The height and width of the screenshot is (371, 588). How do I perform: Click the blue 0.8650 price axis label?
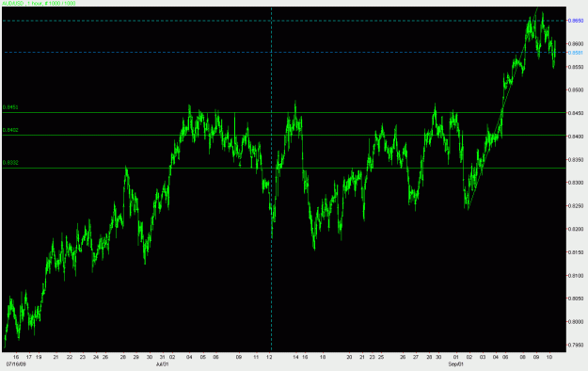point(576,21)
